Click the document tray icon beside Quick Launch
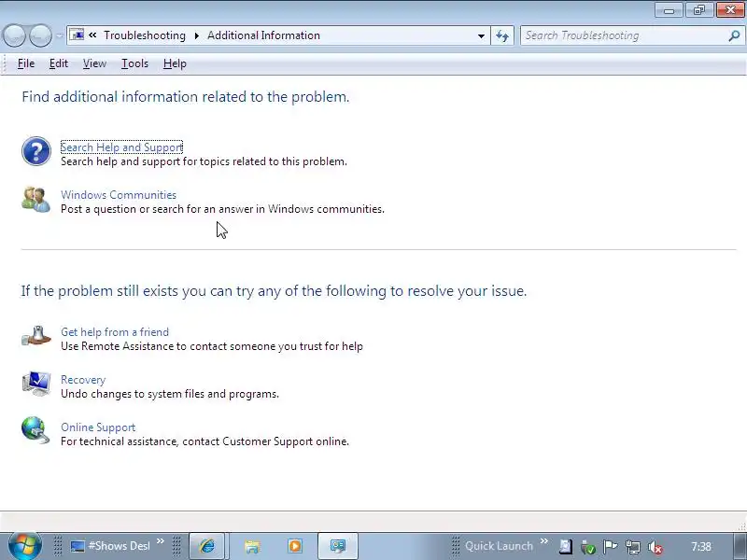Image resolution: width=747 pixels, height=560 pixels. [x=566, y=546]
